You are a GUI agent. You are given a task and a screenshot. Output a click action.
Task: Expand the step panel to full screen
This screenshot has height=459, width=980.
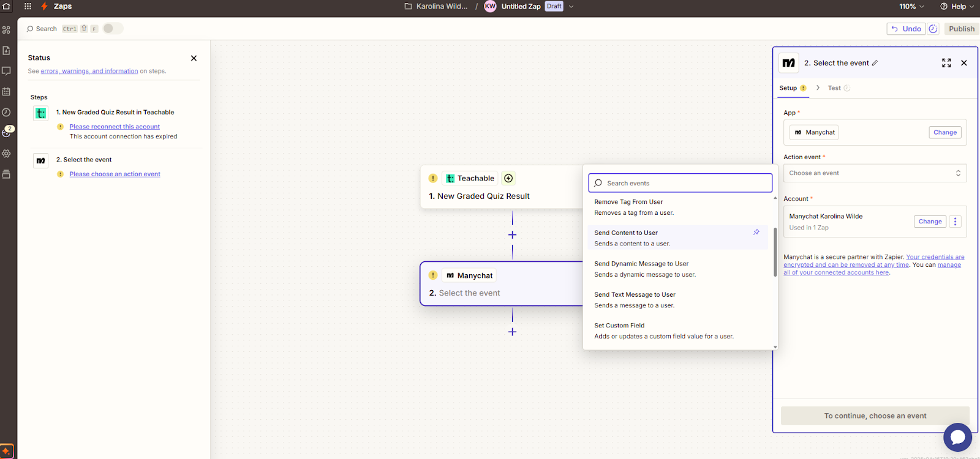(x=946, y=63)
